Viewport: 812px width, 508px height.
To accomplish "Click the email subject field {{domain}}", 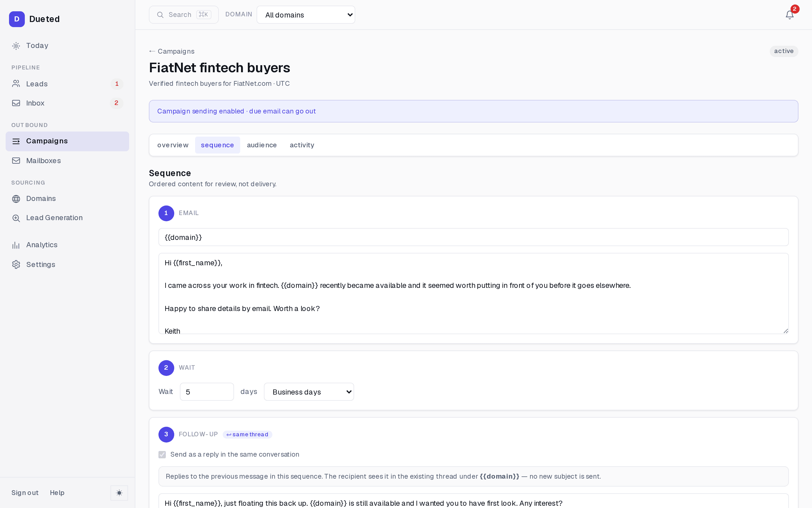I will (473, 237).
